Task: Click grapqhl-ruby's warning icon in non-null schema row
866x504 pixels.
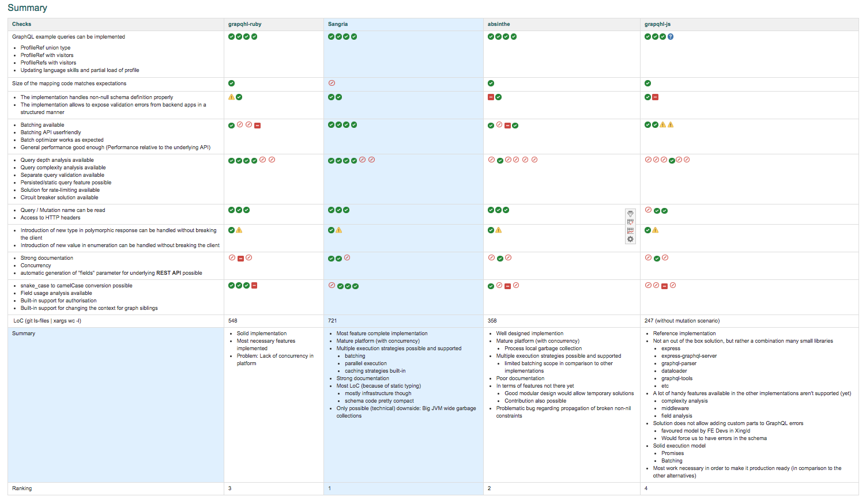Action: click(231, 97)
